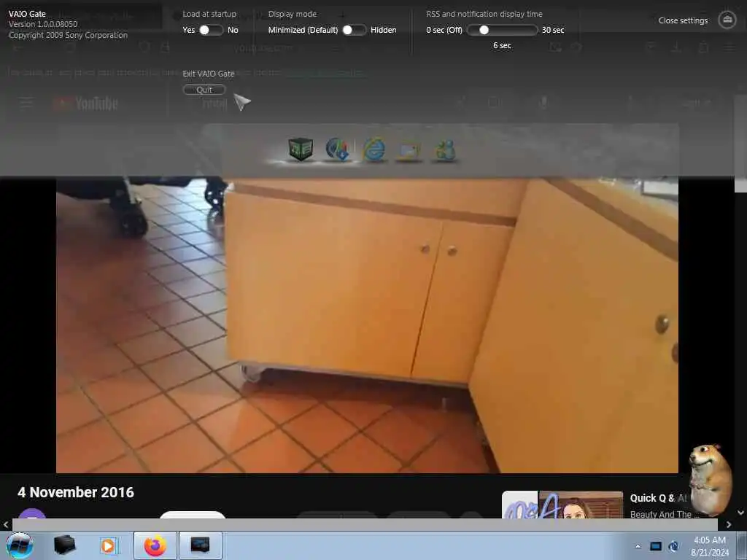Click the vertical scrollbar thumb

[741, 144]
